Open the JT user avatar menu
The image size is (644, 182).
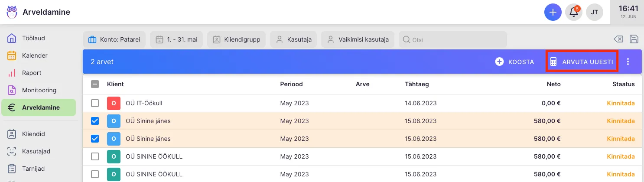point(594,12)
